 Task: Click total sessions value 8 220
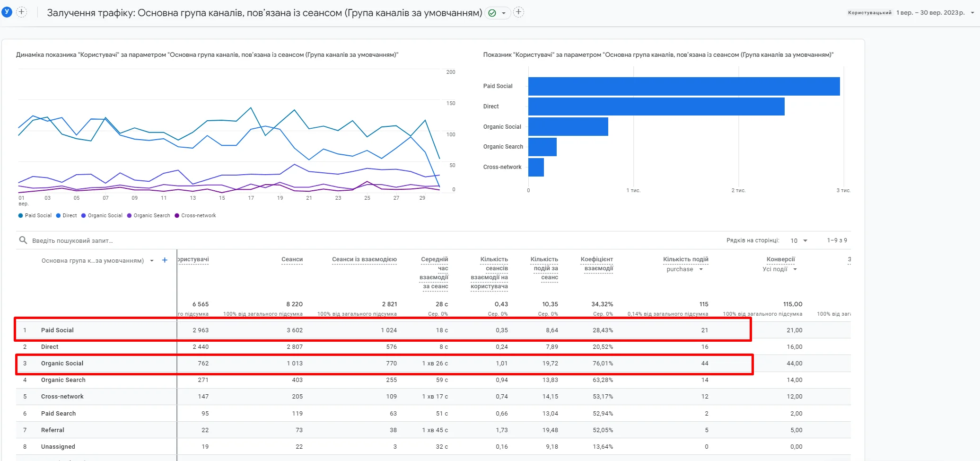tap(295, 304)
